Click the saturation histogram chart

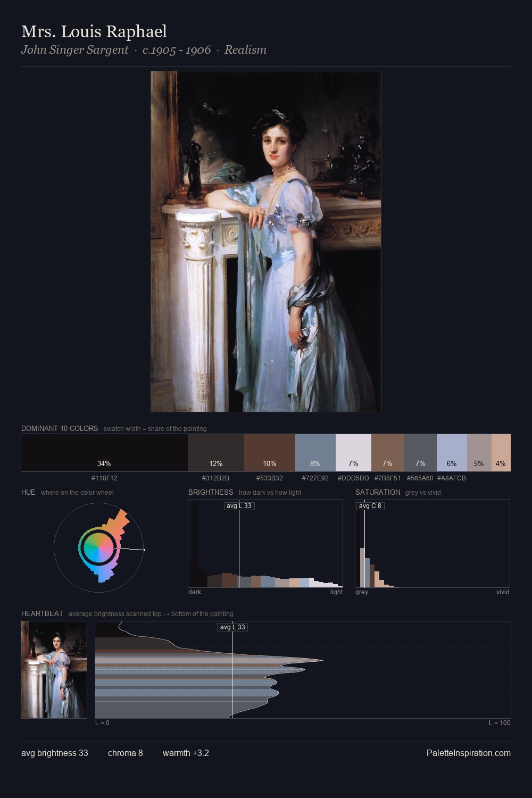[x=433, y=544]
